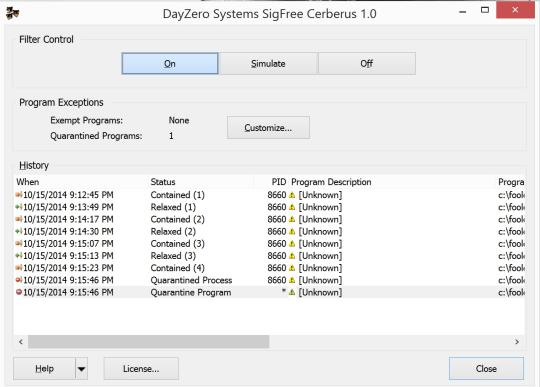Click the horizontal scrollbar thumb in History
The height and width of the screenshot is (387, 540).
coord(148,342)
